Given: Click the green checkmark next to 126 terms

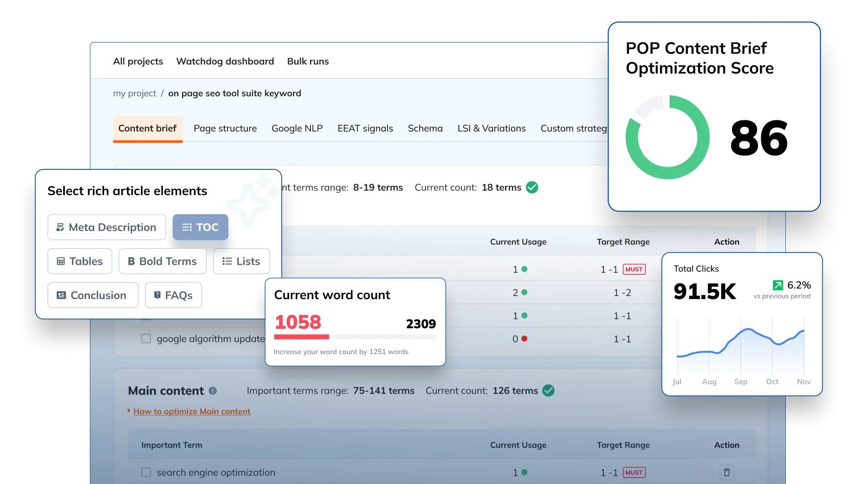Looking at the screenshot, I should tap(548, 391).
